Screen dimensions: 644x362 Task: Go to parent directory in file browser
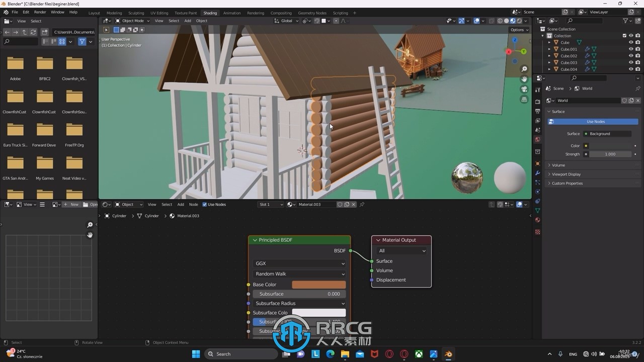click(x=24, y=32)
